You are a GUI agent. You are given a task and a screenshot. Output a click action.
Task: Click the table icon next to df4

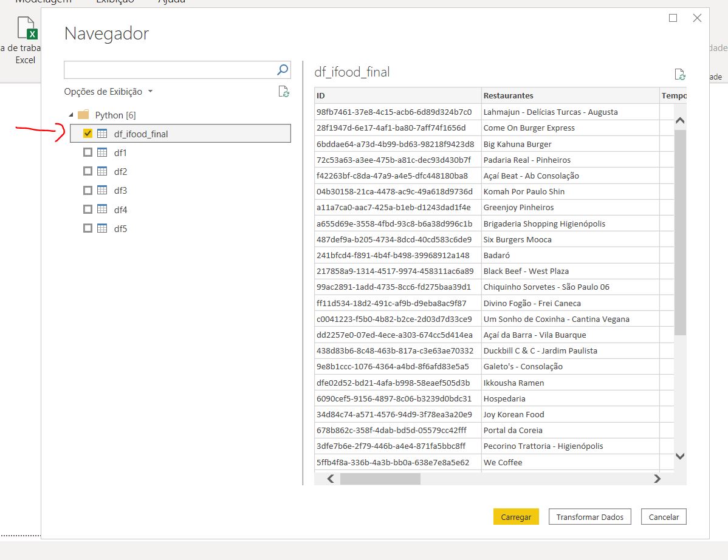pyautogui.click(x=102, y=210)
